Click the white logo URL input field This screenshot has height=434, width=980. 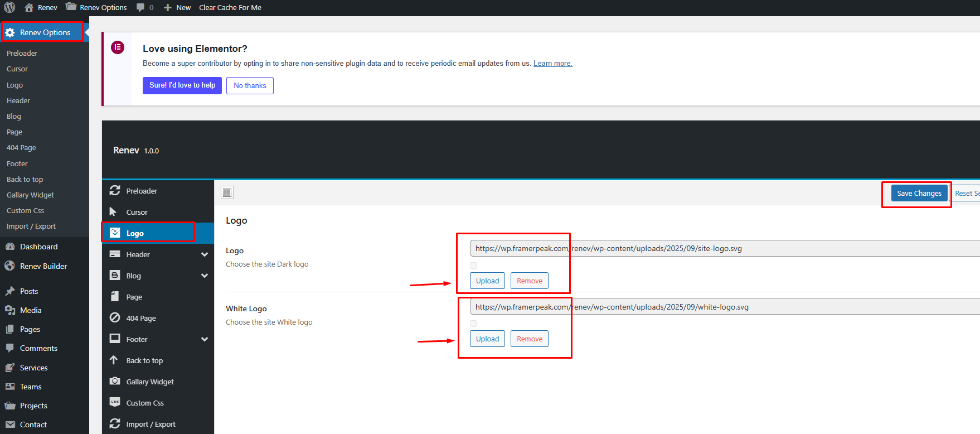725,307
